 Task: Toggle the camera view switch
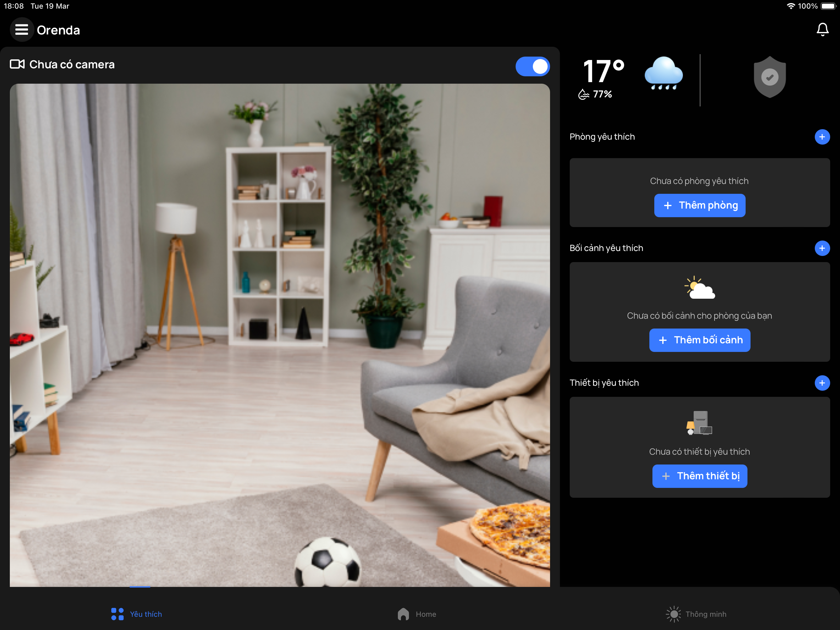pos(533,66)
